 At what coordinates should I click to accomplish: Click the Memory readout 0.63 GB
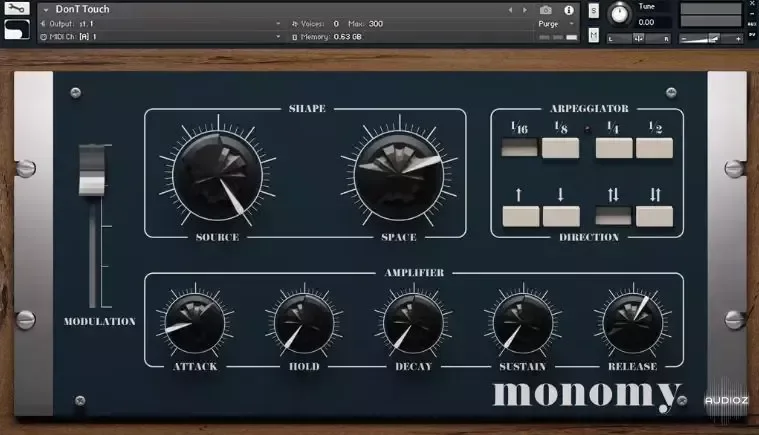(x=348, y=37)
